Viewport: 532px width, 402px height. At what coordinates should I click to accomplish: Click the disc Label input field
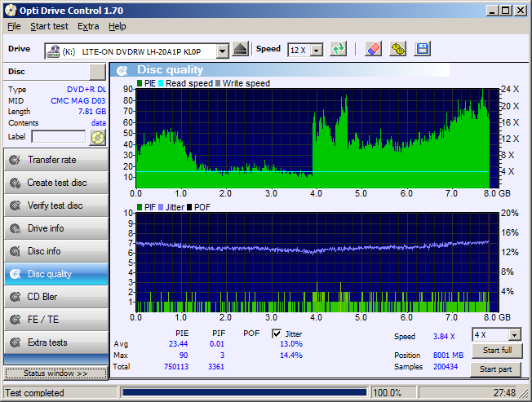[59, 137]
